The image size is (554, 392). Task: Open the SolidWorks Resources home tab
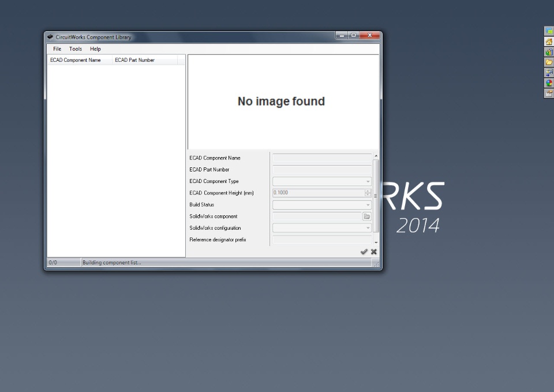click(x=549, y=42)
